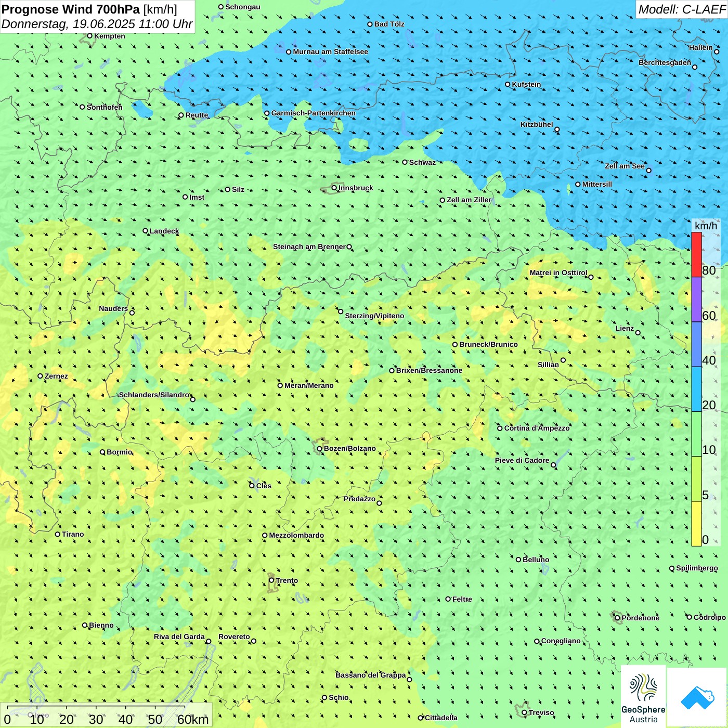The width and height of the screenshot is (728, 728).
Task: Click the Pordenone location marker
Action: pyautogui.click(x=617, y=618)
